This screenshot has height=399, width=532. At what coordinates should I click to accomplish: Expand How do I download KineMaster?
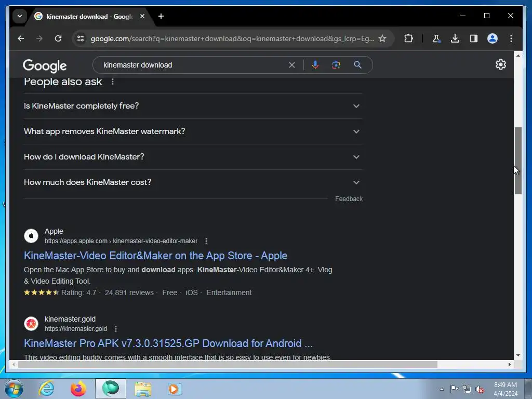click(193, 157)
